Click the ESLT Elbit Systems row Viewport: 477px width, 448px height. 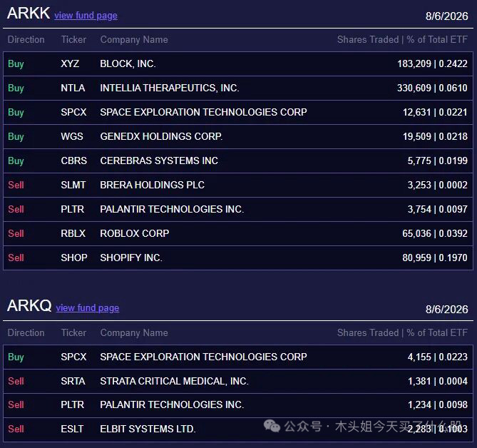[238, 429]
